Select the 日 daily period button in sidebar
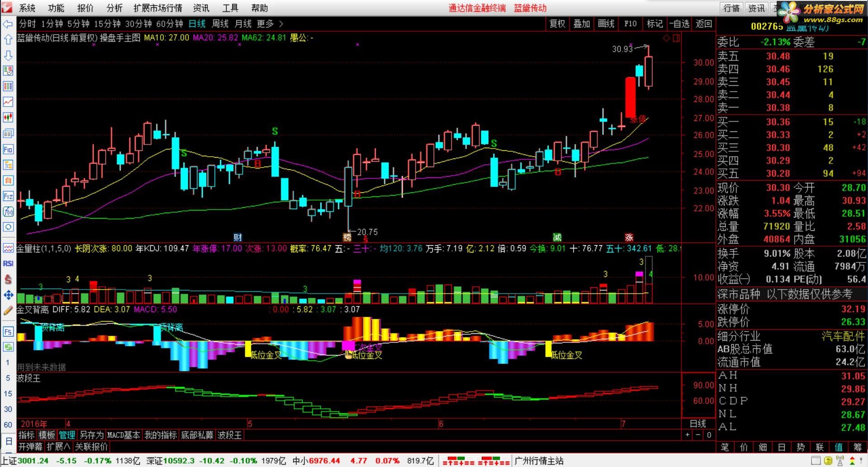The image size is (868, 467). [x=8, y=441]
